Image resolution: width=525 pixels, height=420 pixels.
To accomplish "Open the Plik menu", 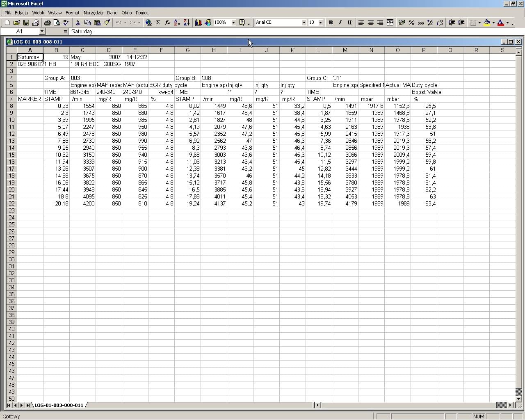I will 8,13.
